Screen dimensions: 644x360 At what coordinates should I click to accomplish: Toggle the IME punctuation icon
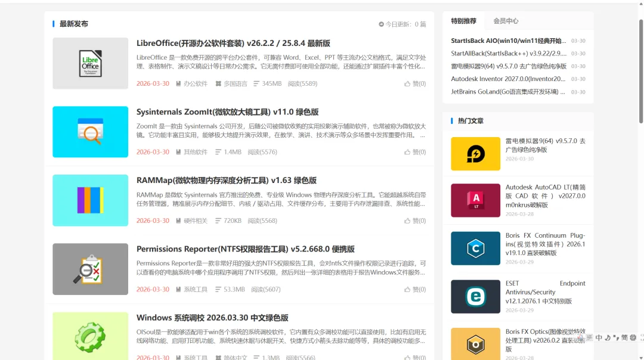click(616, 337)
